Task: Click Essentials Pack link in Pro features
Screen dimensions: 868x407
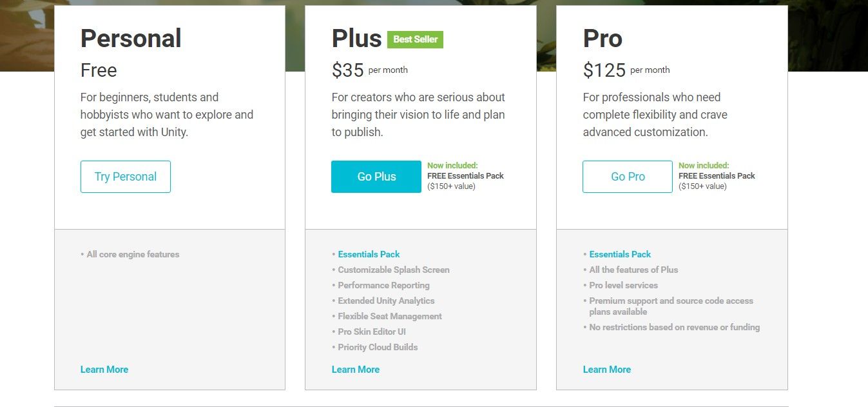Action: (x=621, y=254)
